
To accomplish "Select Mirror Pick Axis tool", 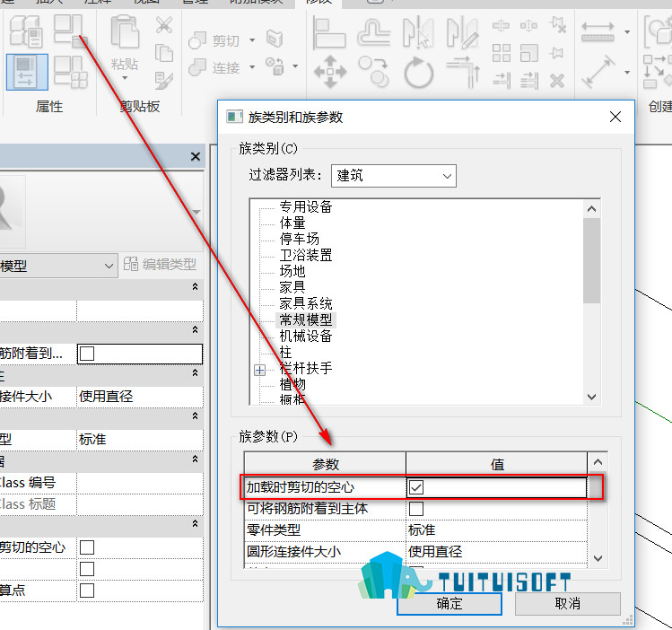I will click(x=418, y=32).
